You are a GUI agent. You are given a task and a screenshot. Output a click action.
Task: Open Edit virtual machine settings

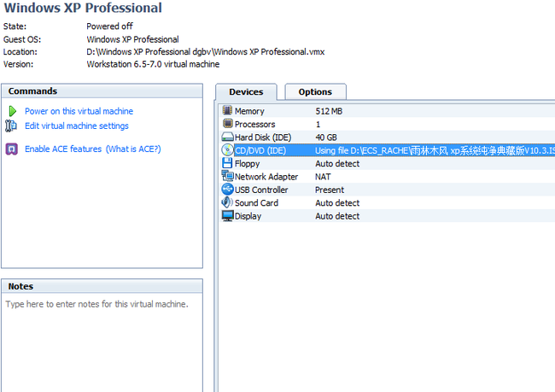(x=77, y=126)
